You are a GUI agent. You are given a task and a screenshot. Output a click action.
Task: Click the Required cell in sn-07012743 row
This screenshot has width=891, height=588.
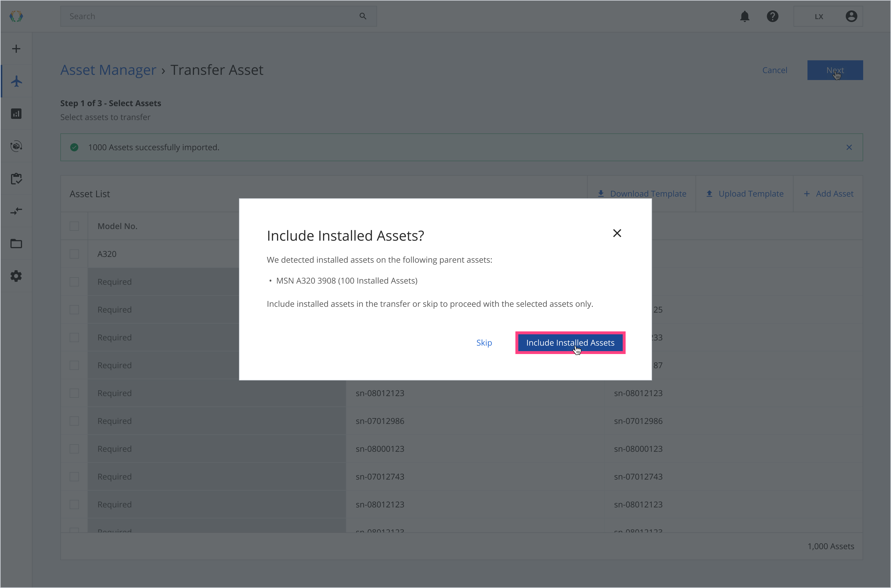[x=217, y=477]
